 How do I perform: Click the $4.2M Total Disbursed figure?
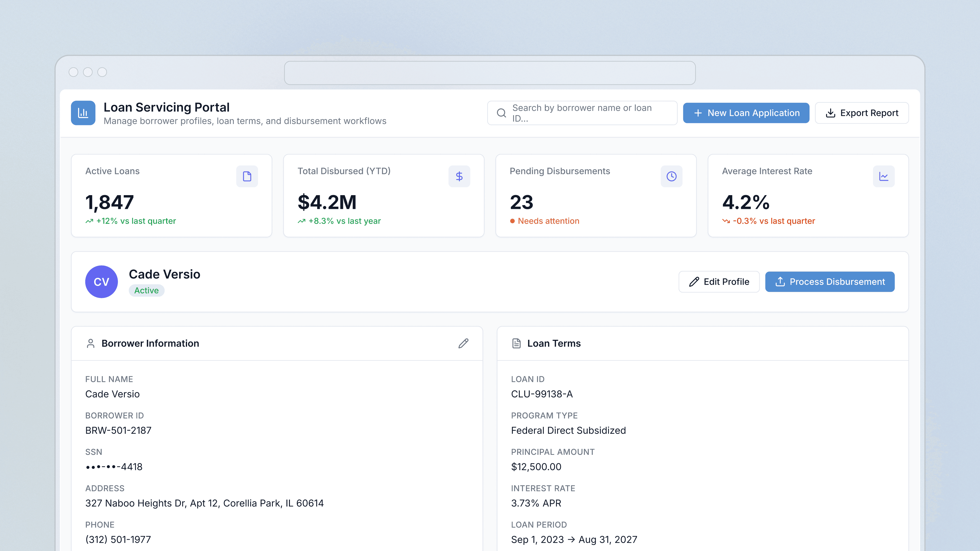327,202
